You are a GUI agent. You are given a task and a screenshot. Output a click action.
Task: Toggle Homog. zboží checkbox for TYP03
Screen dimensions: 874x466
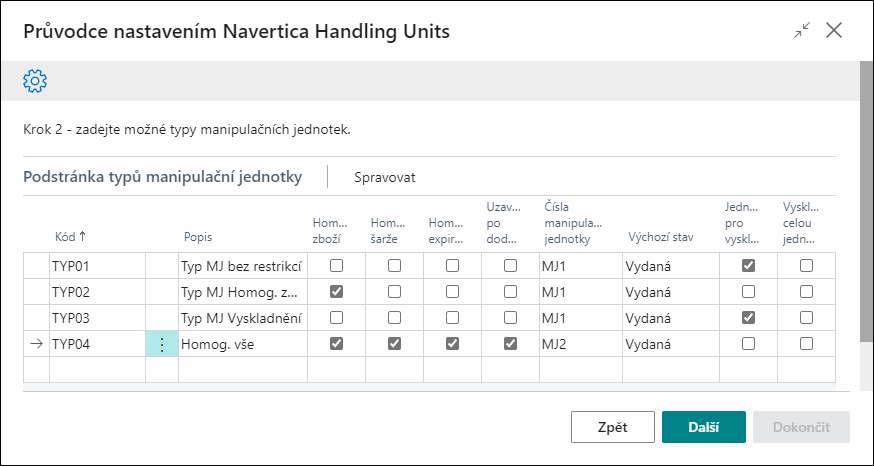coord(337,318)
